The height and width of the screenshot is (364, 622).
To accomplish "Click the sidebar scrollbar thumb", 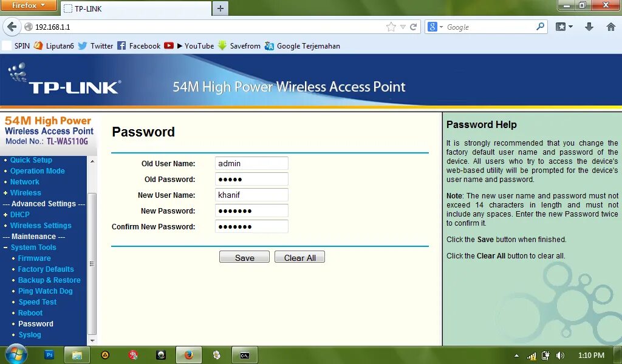I will point(92,264).
